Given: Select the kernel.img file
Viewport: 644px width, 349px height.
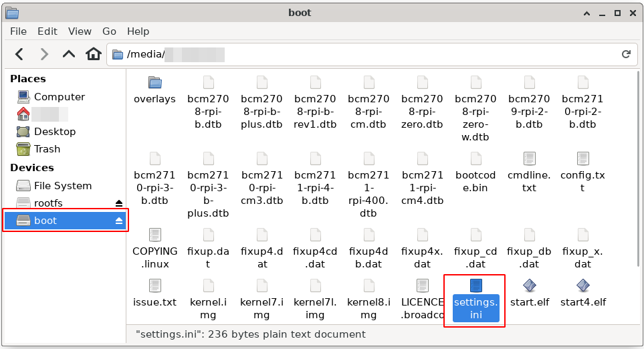Looking at the screenshot, I should (x=208, y=300).
